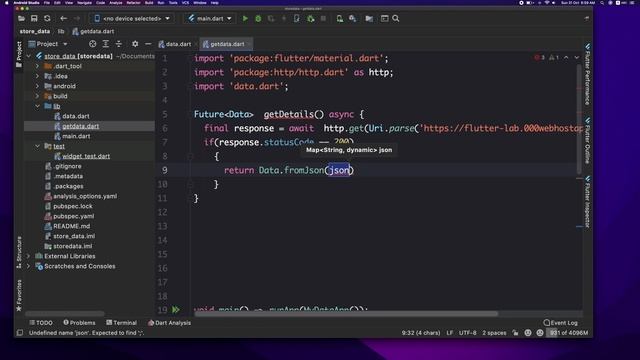Open the Event Log button

point(560,322)
